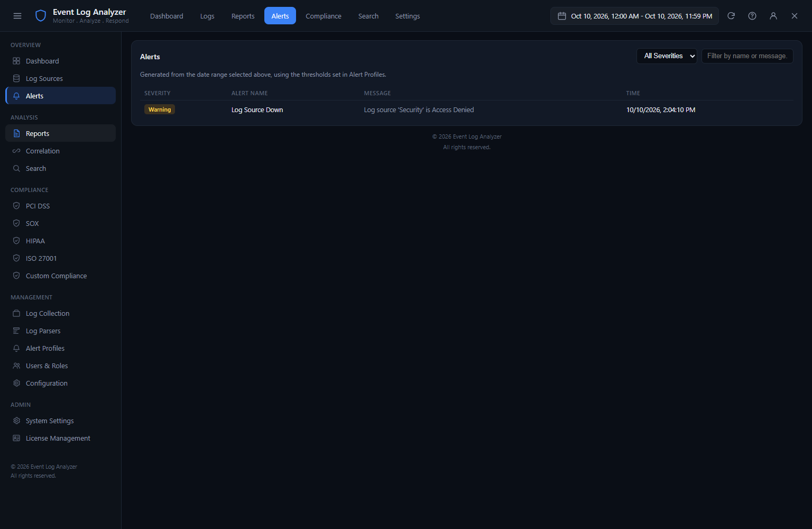Open Alert Profiles label in the sidebar
The height and width of the screenshot is (529, 812).
45,348
